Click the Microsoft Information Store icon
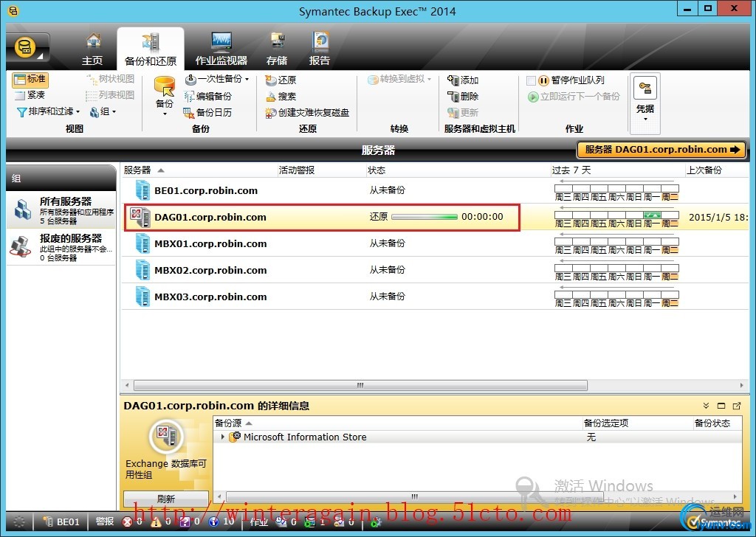 [x=235, y=437]
